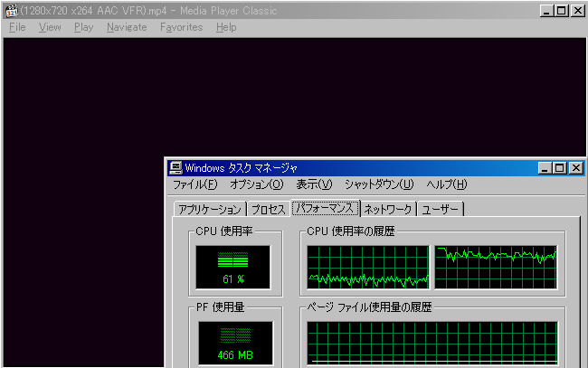Click the Media Player Classic title bar icon
The height and width of the screenshot is (368, 588).
tap(12, 11)
